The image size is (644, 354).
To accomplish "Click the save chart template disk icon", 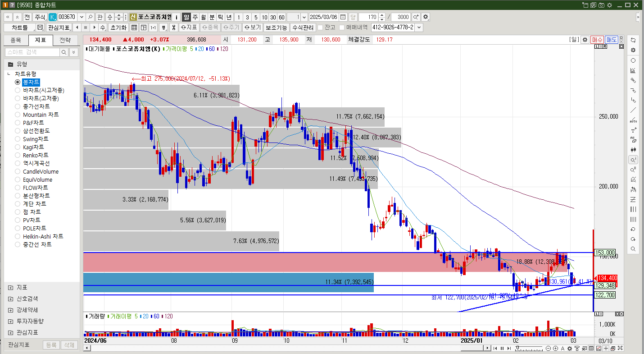I will [x=40, y=28].
